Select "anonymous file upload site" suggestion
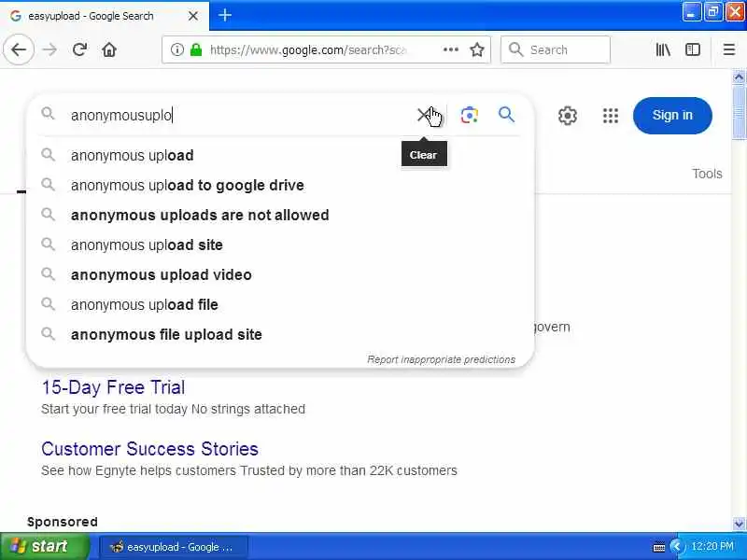 point(280,335)
